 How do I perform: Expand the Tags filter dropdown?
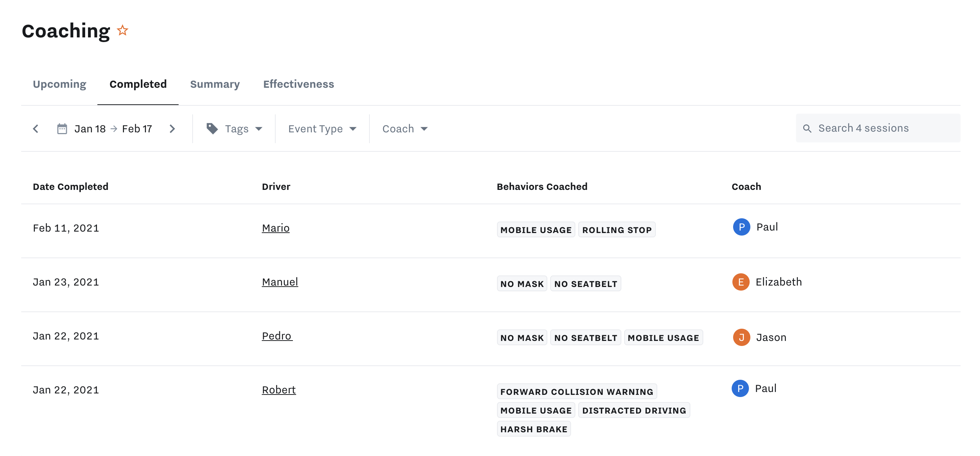click(244, 129)
